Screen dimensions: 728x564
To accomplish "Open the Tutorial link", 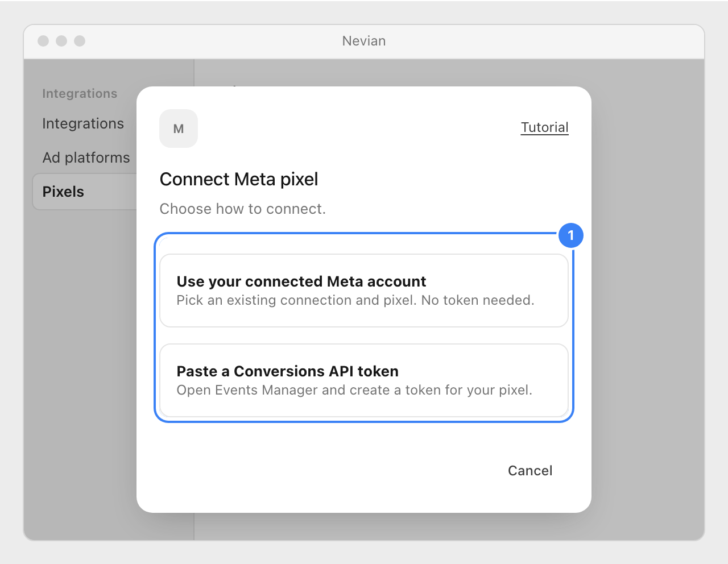I will click(544, 127).
